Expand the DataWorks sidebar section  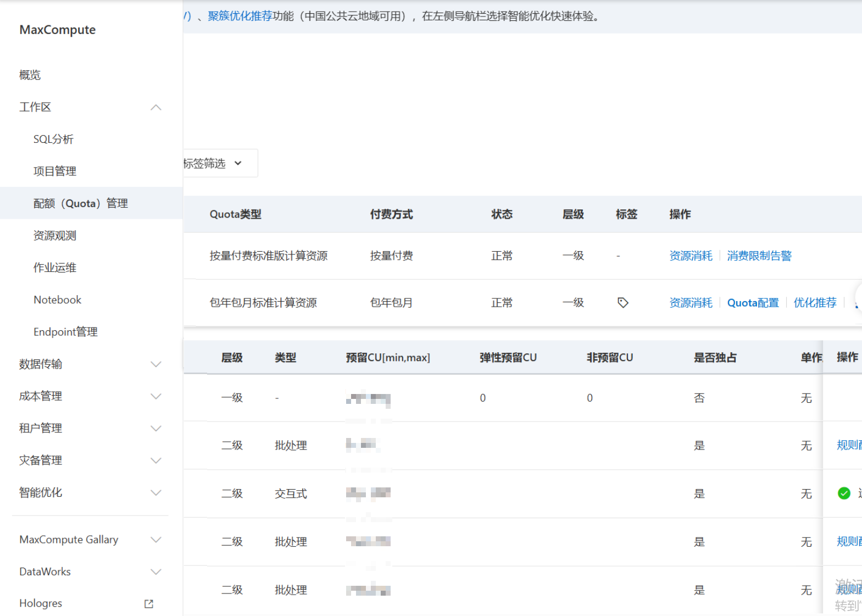(x=156, y=572)
